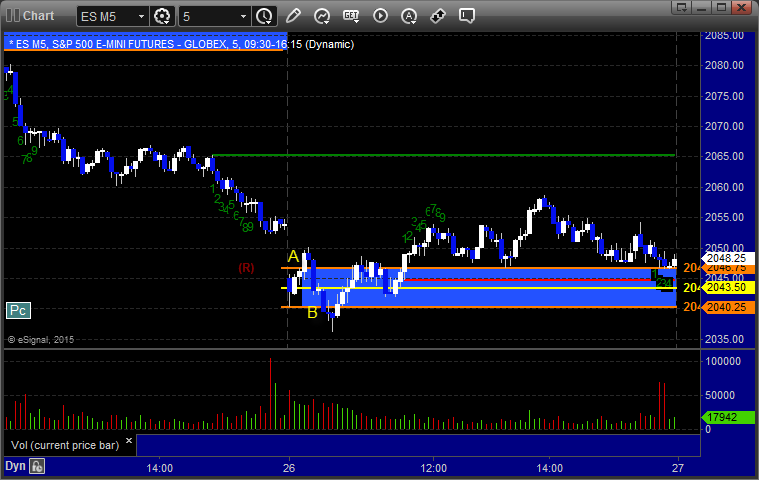759x480 pixels.
Task: Click the 'A' text annotation tool
Action: (409, 16)
